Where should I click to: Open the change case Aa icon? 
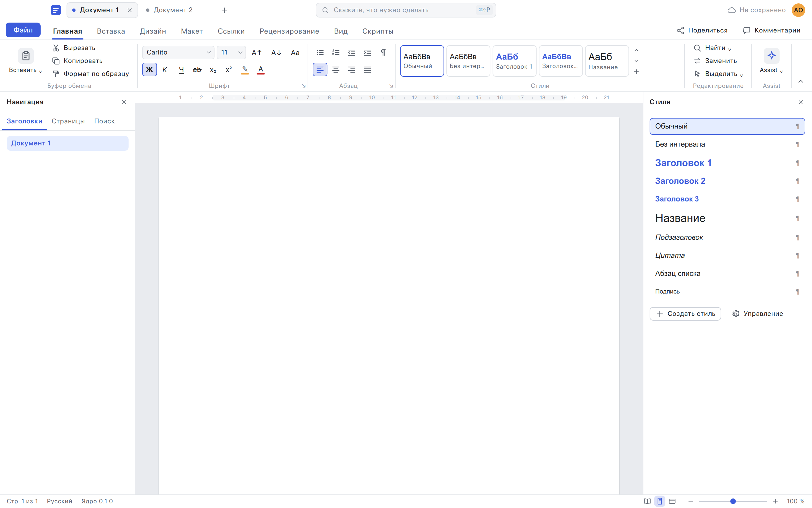pyautogui.click(x=295, y=52)
